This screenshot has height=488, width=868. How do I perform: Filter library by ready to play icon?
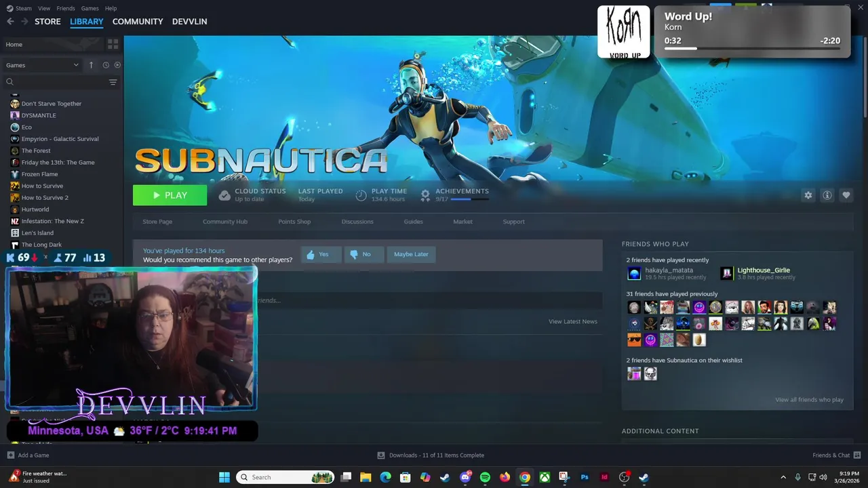[x=117, y=65]
